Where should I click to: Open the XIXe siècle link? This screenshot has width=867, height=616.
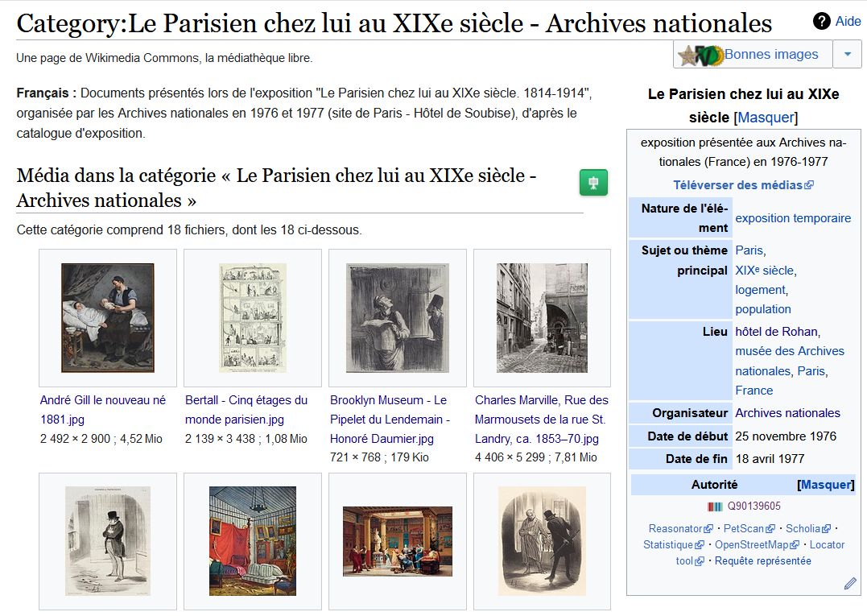pos(764,271)
